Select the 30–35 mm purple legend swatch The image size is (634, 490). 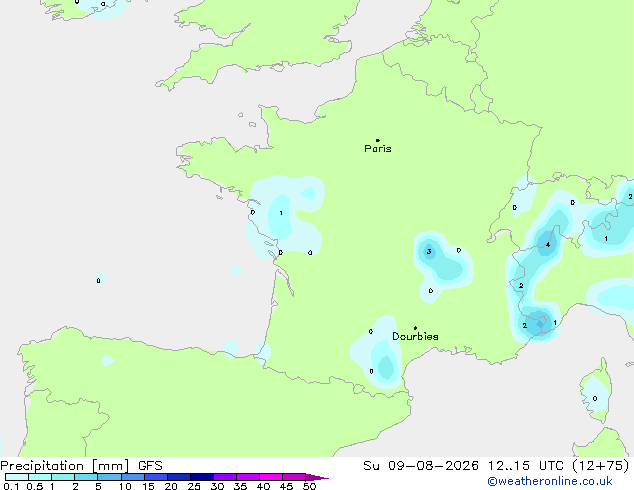click(224, 477)
